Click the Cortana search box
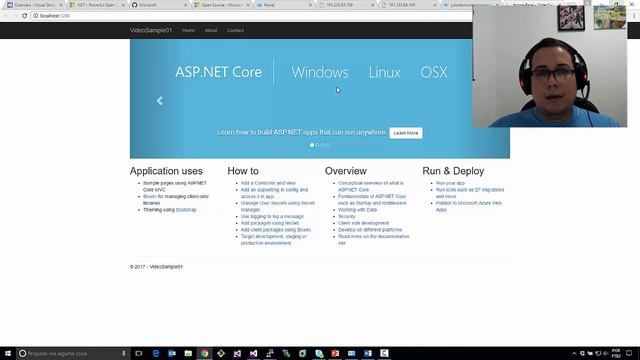The image size is (640, 360). click(73, 353)
